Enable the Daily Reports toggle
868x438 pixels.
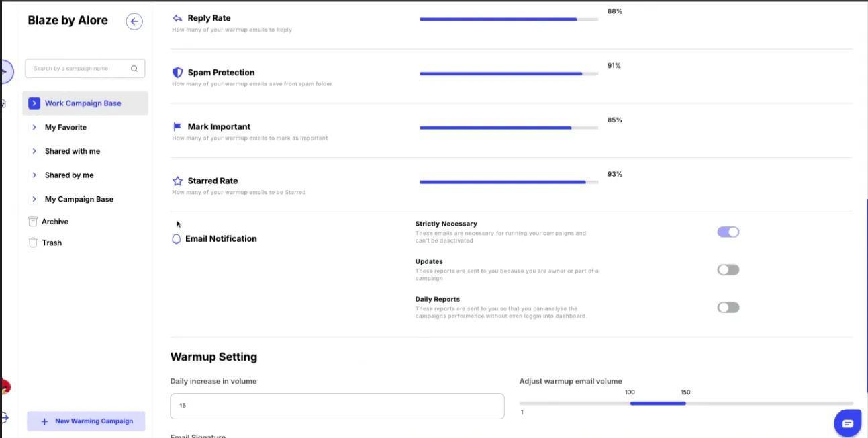point(728,307)
